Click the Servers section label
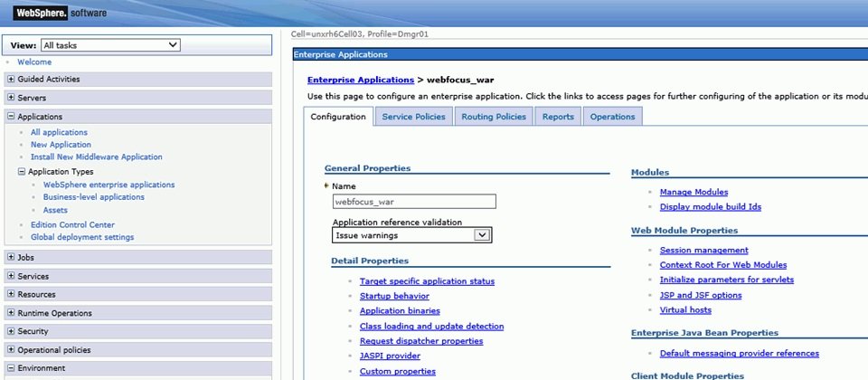This screenshot has height=380, width=868. pyautogui.click(x=32, y=98)
